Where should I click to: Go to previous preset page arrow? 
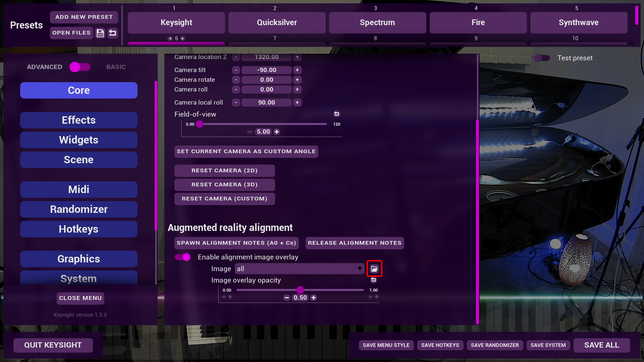tap(170, 39)
